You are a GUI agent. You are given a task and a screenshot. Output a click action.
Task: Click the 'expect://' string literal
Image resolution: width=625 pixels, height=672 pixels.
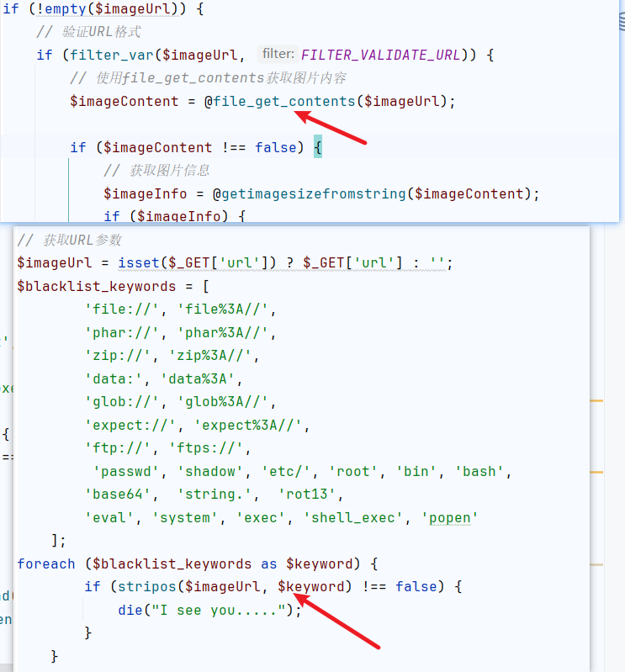coord(130,425)
